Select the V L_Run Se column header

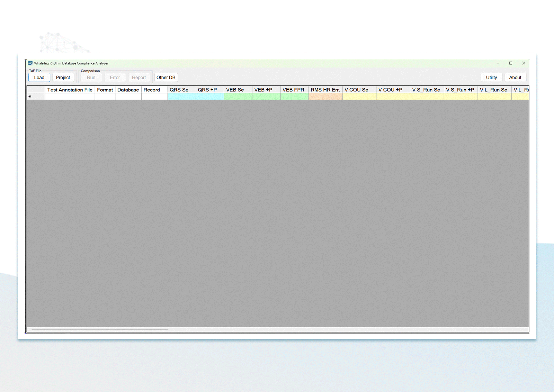point(495,90)
